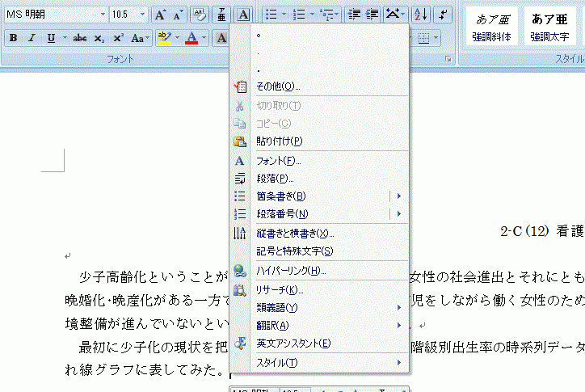Expand the numbering dropdown arrow in ribbon

point(312,15)
